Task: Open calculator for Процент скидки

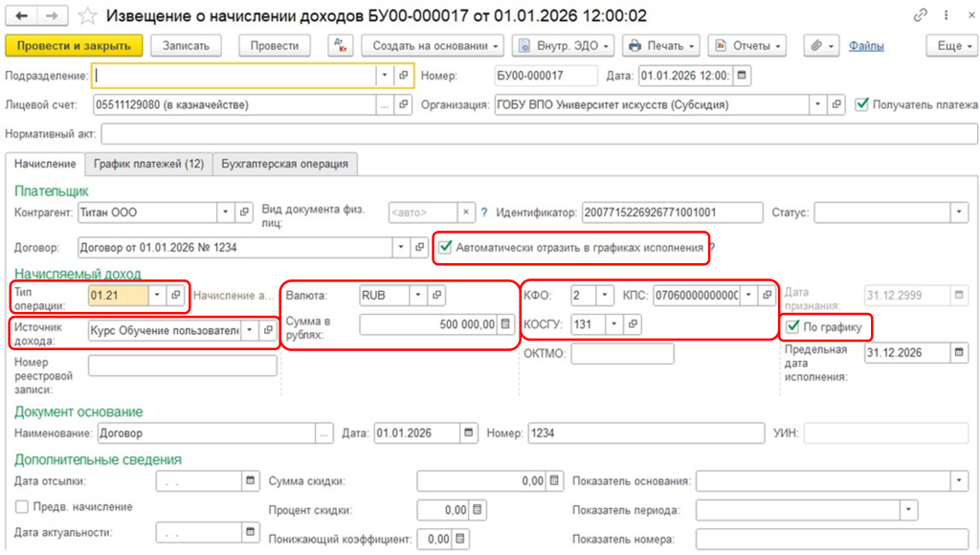Action: tap(478, 510)
